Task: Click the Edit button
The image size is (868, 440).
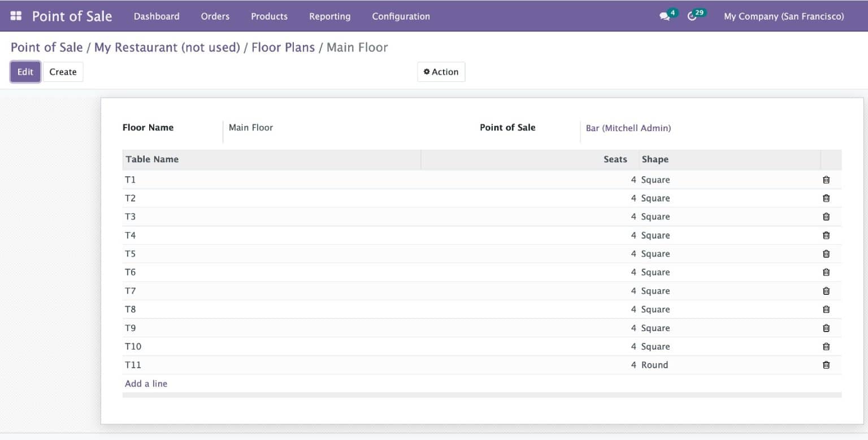Action: pos(25,72)
